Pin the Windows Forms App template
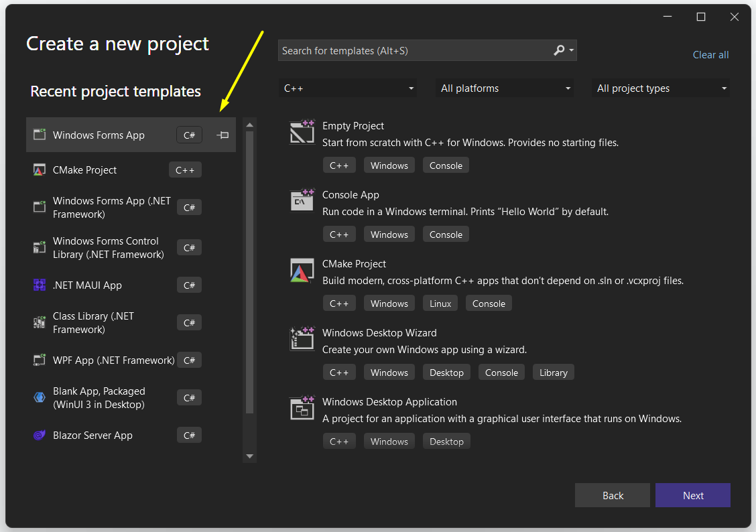 tap(223, 135)
